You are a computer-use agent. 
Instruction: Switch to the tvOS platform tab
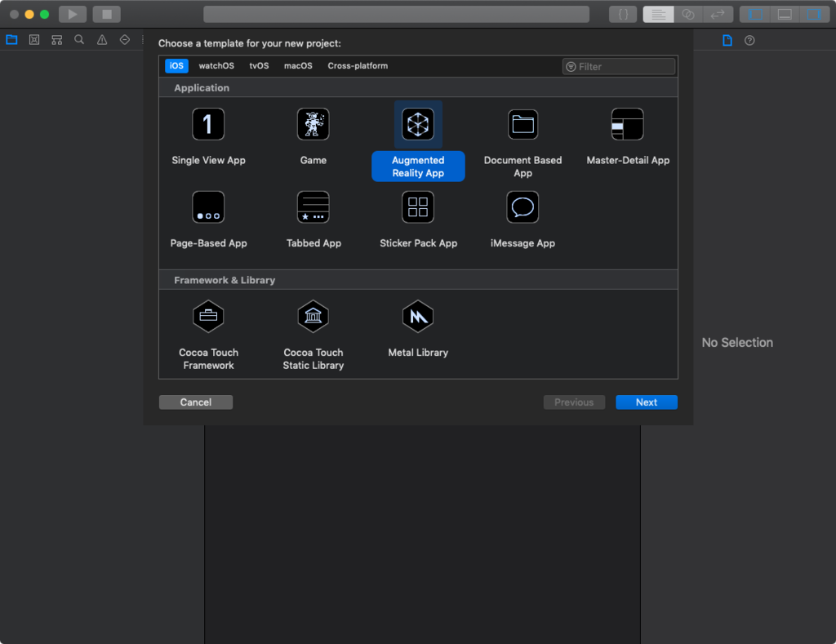[x=259, y=65]
